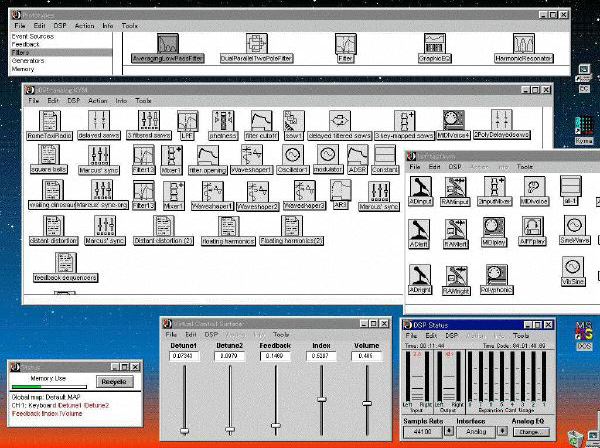The height and width of the screenshot is (448, 600).
Task: Open the Sample Rate dropdown arrow
Action: click(449, 431)
